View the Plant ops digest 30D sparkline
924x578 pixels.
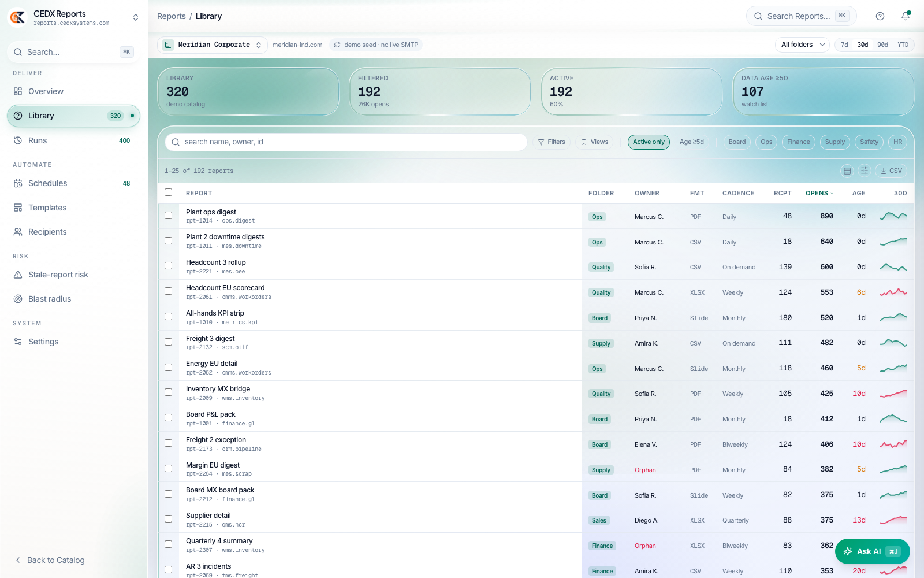point(893,216)
